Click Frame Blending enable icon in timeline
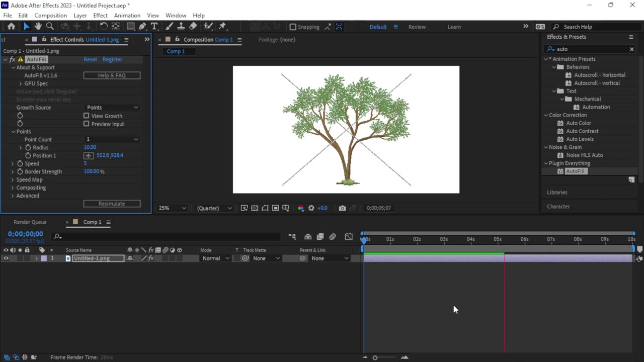 320,237
